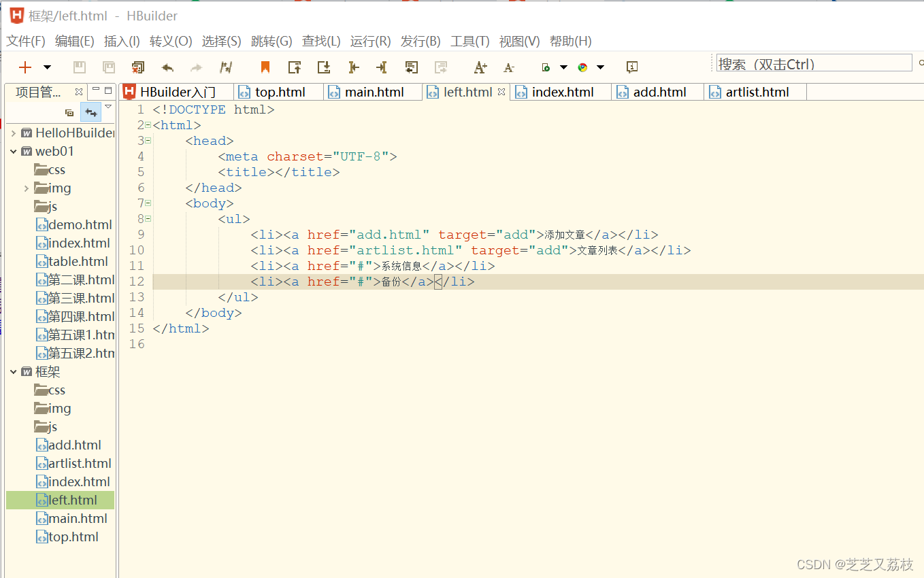Open the 选择(S) menu
Screen dimensions: 924x578
click(x=222, y=41)
